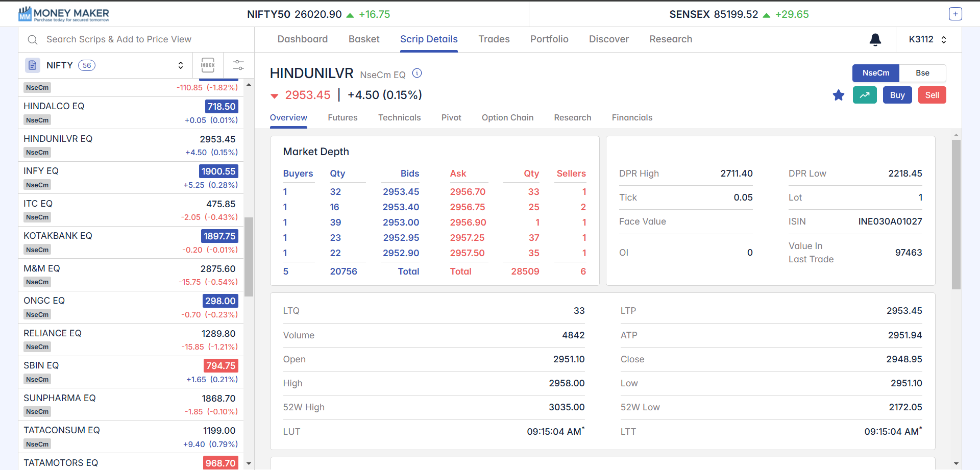Select the Scrip Details tab
The height and width of the screenshot is (470, 980).
click(429, 39)
